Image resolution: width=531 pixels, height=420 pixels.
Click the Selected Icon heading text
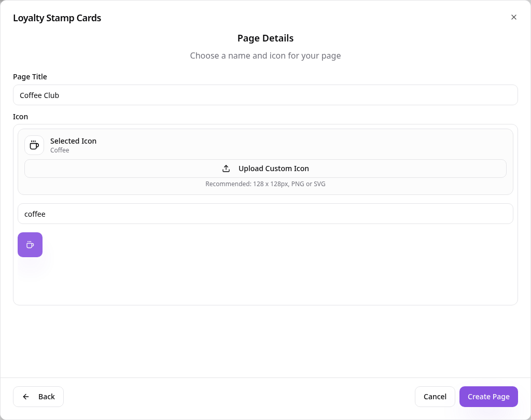coord(73,141)
